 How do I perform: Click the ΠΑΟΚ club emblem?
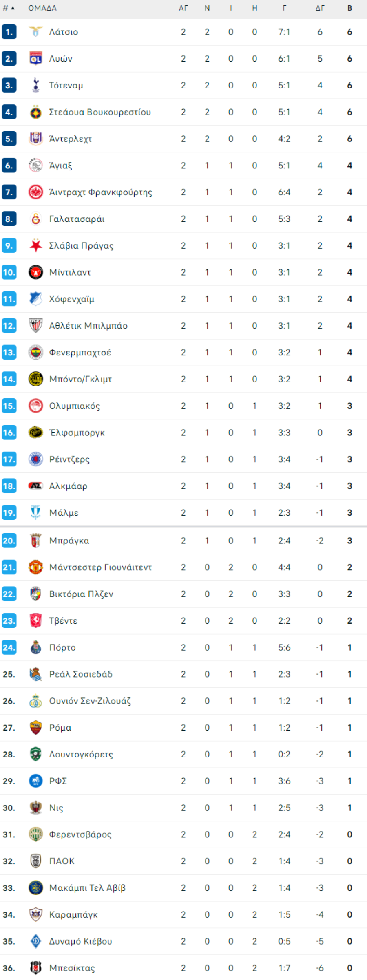tap(36, 861)
